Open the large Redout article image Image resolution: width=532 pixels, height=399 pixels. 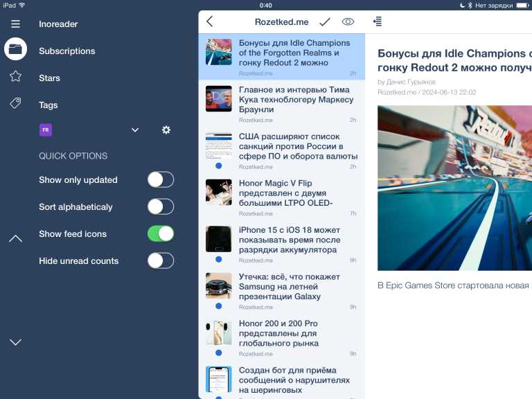454,188
